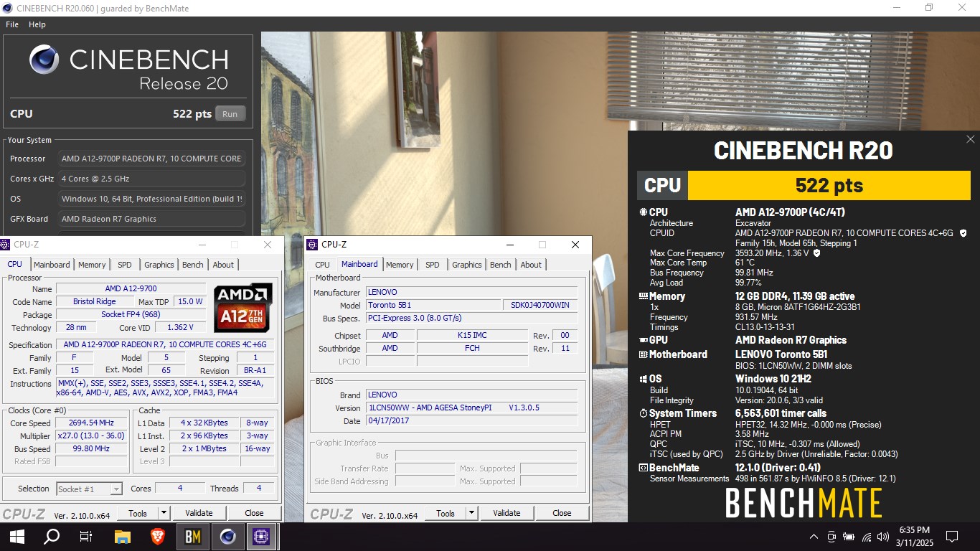Viewport: 980px width, 551px height.
Task: Click the Cinebench GFX Board field
Action: 151,219
